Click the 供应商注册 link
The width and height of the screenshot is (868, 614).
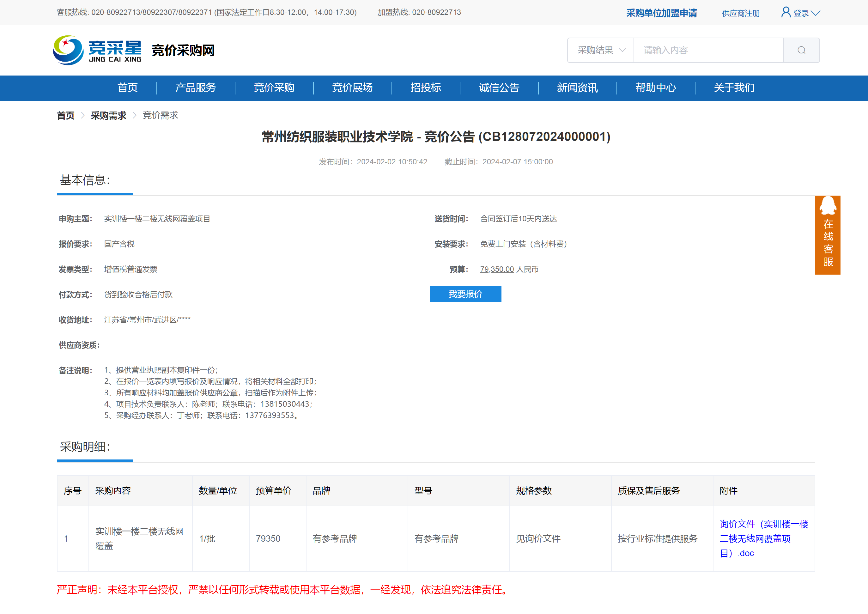(x=740, y=14)
